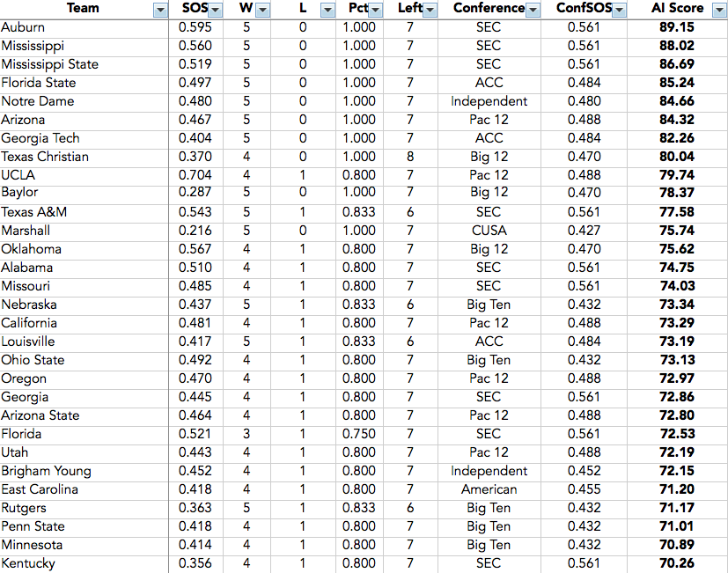Select the Louisville team cell
The width and height of the screenshot is (728, 573).
click(84, 342)
